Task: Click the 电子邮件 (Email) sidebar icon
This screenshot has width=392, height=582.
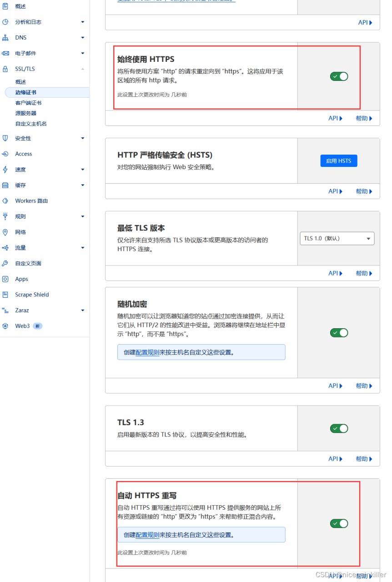Action: coord(6,53)
